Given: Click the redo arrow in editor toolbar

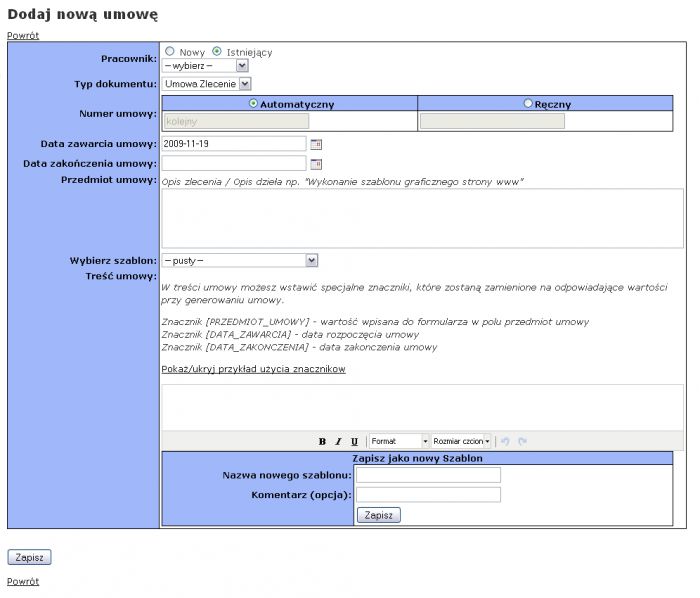Looking at the screenshot, I should tap(522, 441).
